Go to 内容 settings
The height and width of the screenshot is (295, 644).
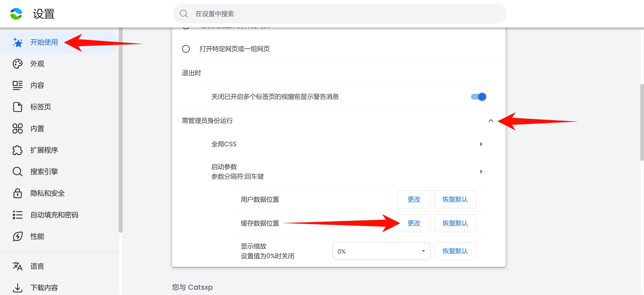tap(59, 85)
